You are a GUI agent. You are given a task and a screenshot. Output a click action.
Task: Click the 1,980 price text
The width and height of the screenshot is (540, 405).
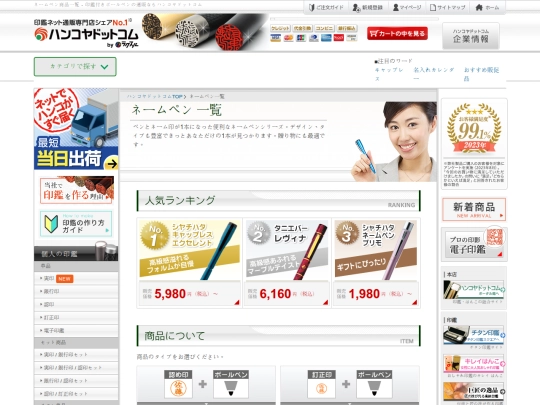click(x=364, y=294)
